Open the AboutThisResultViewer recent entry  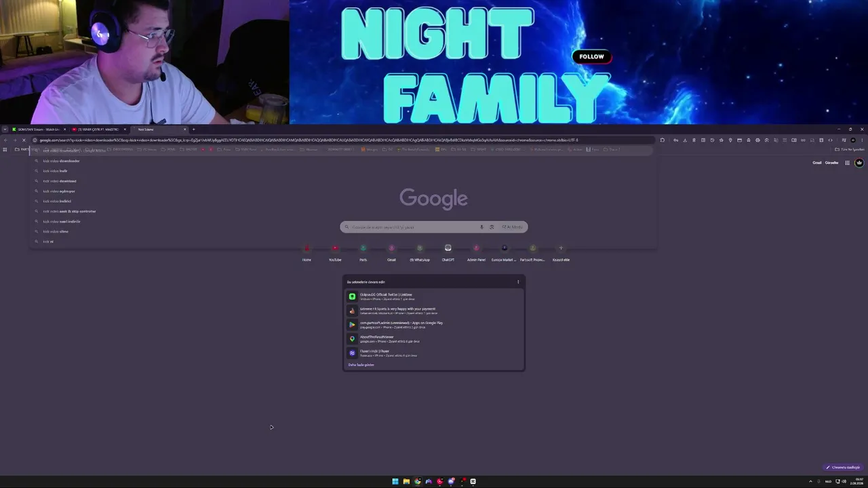point(434,339)
